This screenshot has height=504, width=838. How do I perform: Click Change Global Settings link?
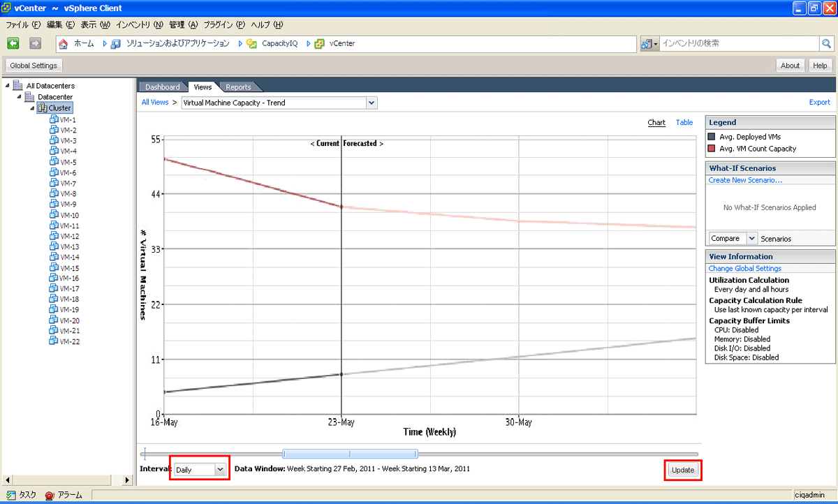[744, 268]
